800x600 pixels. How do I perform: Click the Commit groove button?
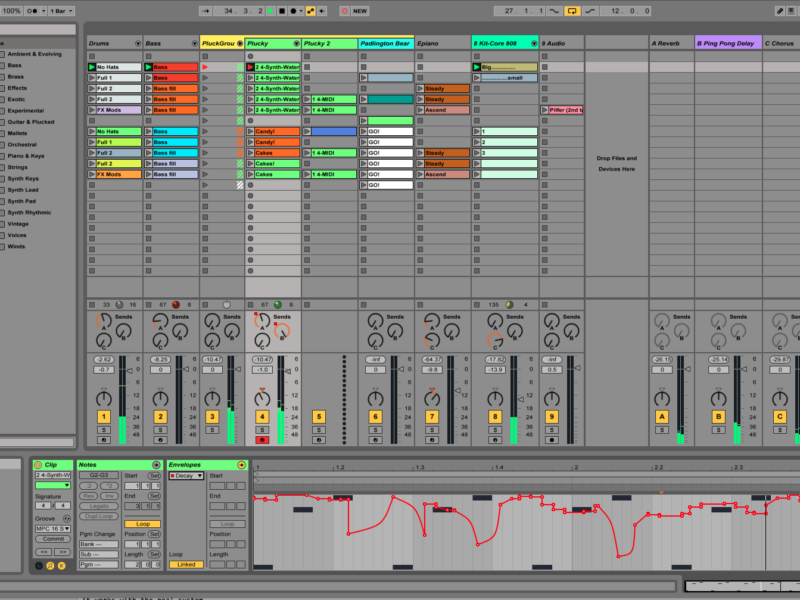tap(52, 539)
